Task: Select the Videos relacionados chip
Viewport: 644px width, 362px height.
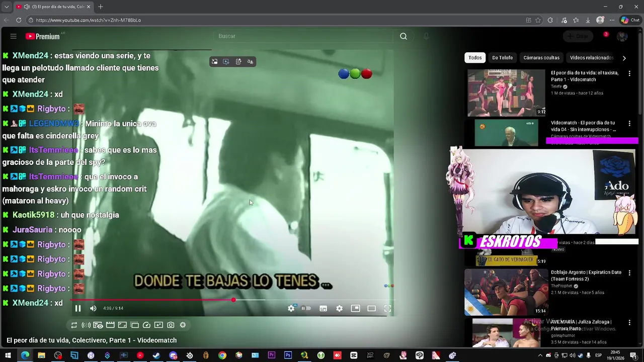Action: tap(591, 58)
